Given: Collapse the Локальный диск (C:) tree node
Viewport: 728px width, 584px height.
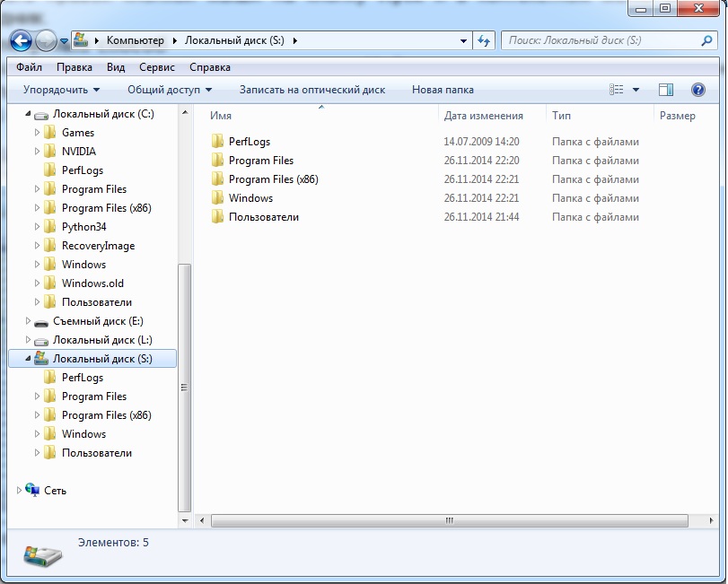Looking at the screenshot, I should point(28,114).
